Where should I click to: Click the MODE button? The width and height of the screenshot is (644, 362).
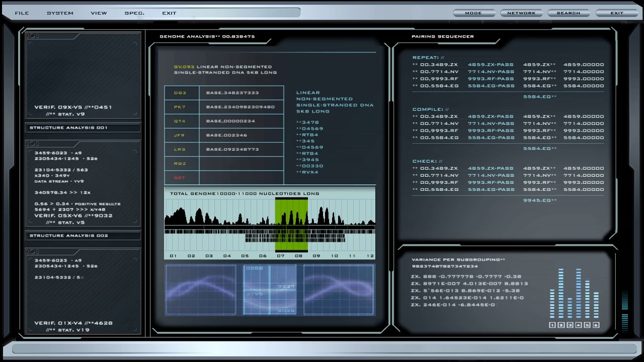point(473,13)
